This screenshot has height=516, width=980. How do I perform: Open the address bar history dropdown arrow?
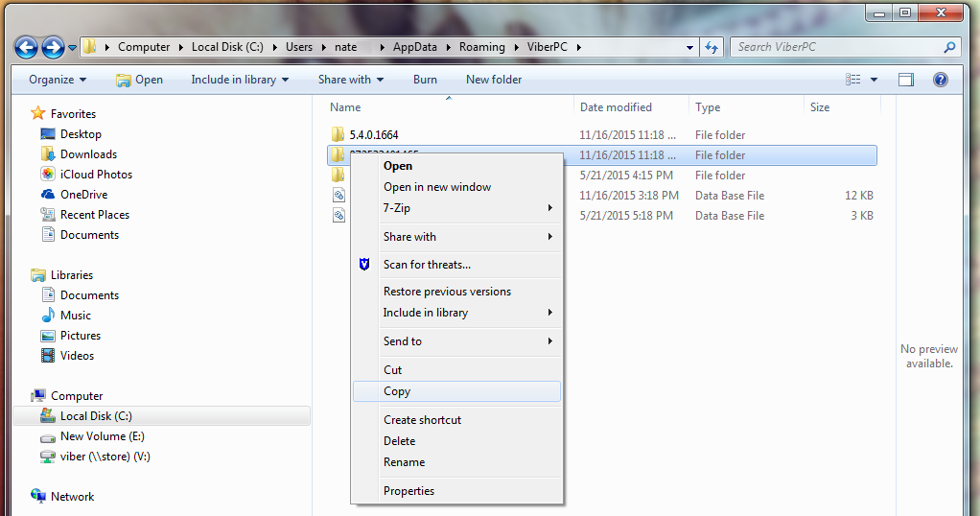689,48
